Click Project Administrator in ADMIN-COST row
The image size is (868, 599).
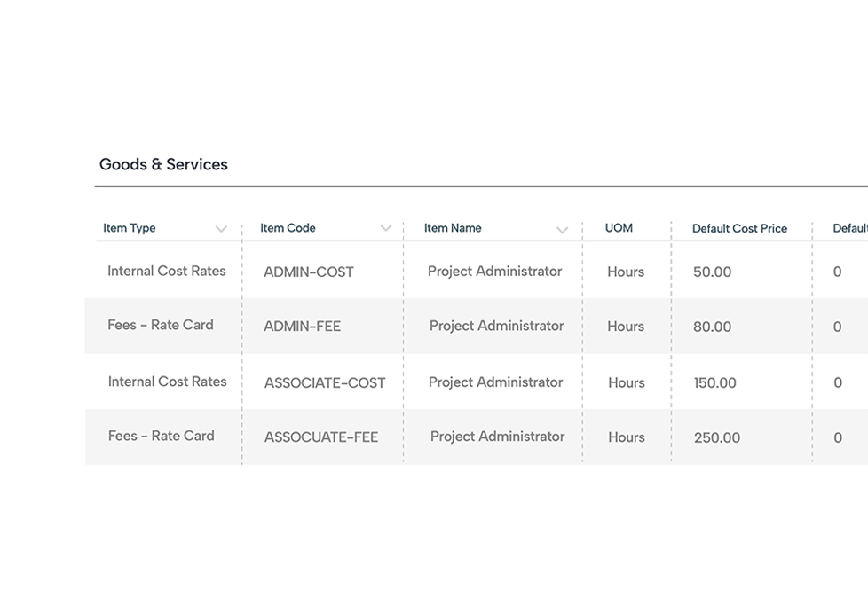(494, 272)
